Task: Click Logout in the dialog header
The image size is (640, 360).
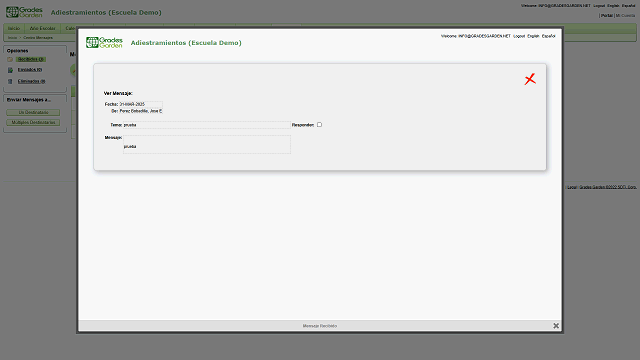Action: tap(519, 36)
